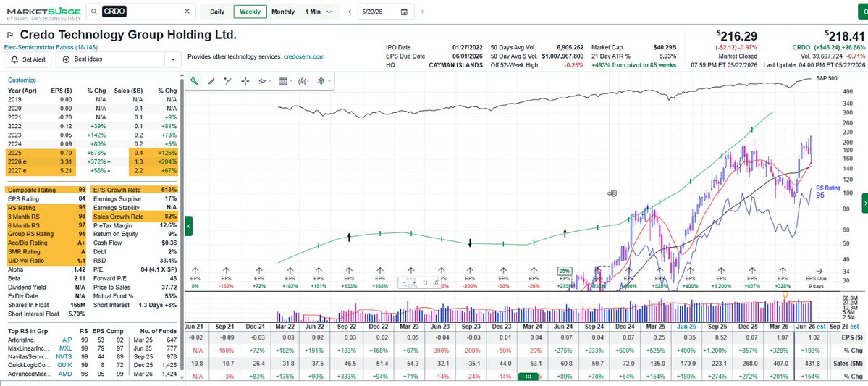Go to the next date arrow
Screen dimensions: 868x386
[423, 12]
